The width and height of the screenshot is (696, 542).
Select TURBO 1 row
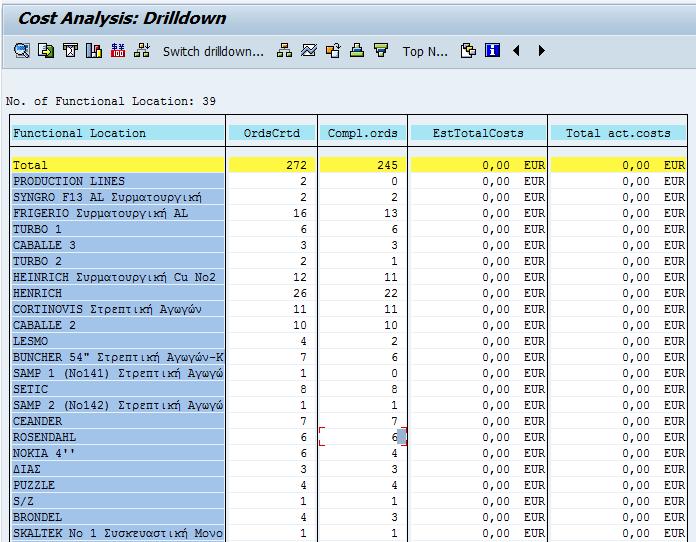tap(118, 229)
